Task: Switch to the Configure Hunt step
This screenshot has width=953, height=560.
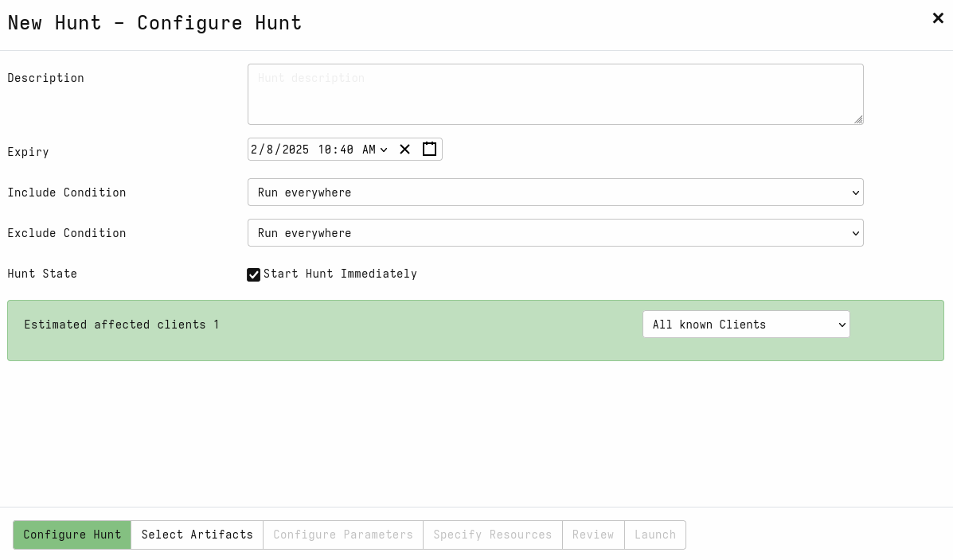Action: coord(72,535)
